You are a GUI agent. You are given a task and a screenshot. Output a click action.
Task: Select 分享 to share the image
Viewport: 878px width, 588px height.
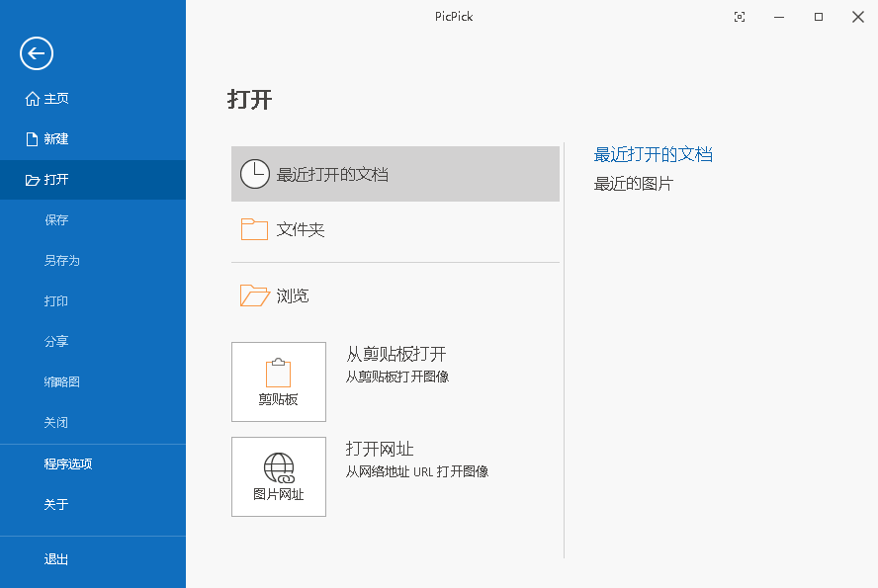(x=55, y=341)
